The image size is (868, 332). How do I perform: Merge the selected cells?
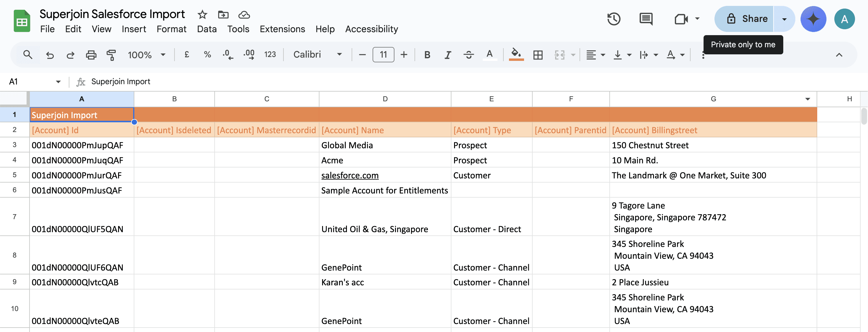coord(559,55)
